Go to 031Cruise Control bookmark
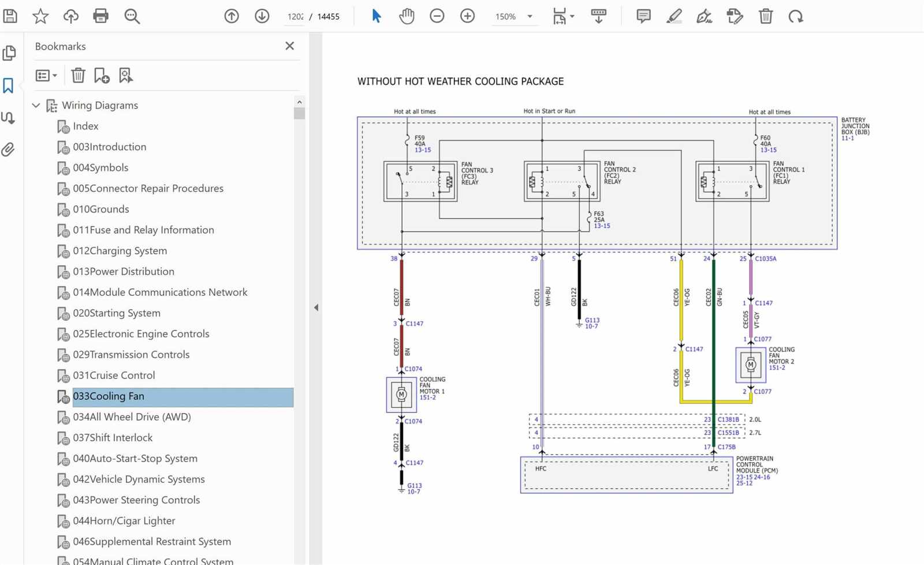The image size is (924, 565). (114, 376)
